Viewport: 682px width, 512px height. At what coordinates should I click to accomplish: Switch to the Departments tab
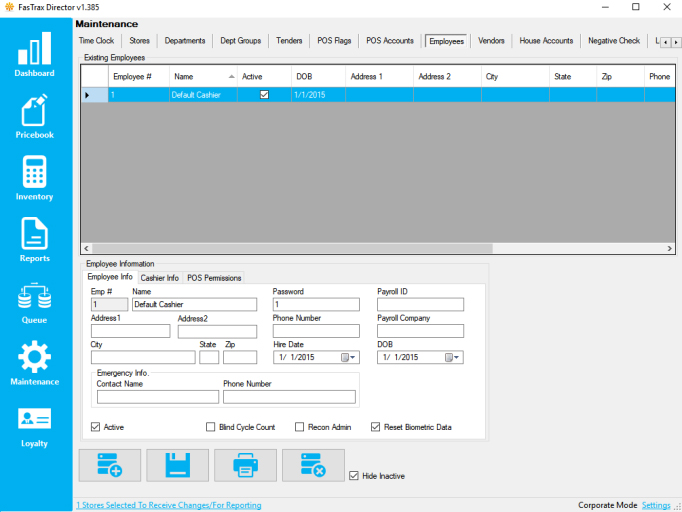[x=185, y=41]
